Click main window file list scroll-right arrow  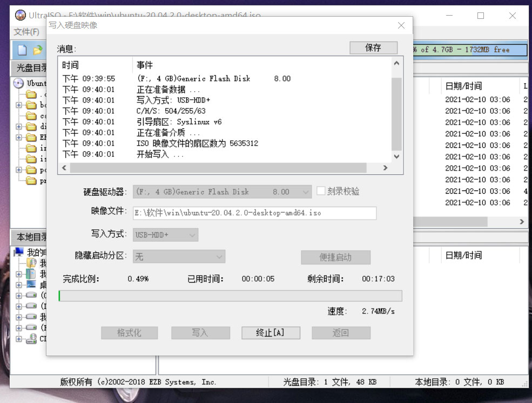click(x=522, y=222)
